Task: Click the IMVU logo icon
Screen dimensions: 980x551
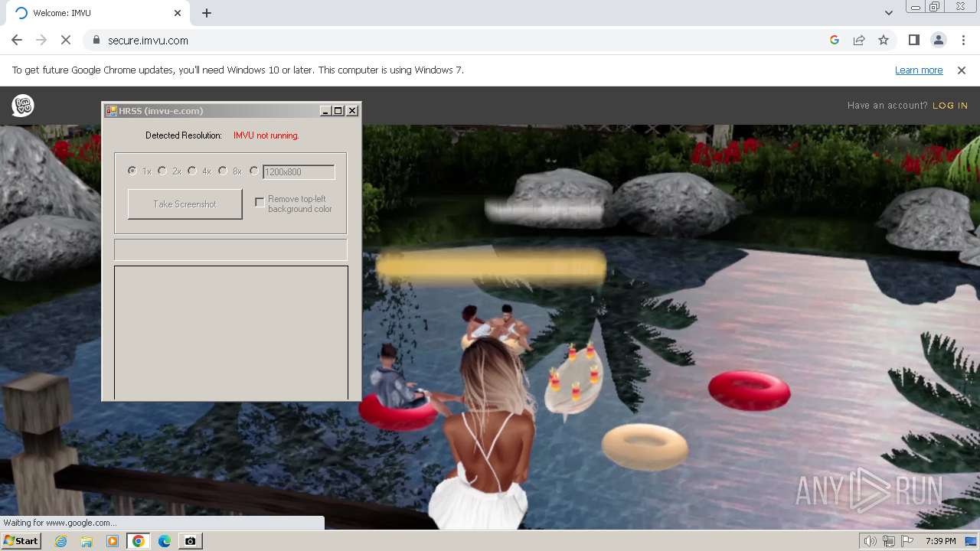Action: 23,106
